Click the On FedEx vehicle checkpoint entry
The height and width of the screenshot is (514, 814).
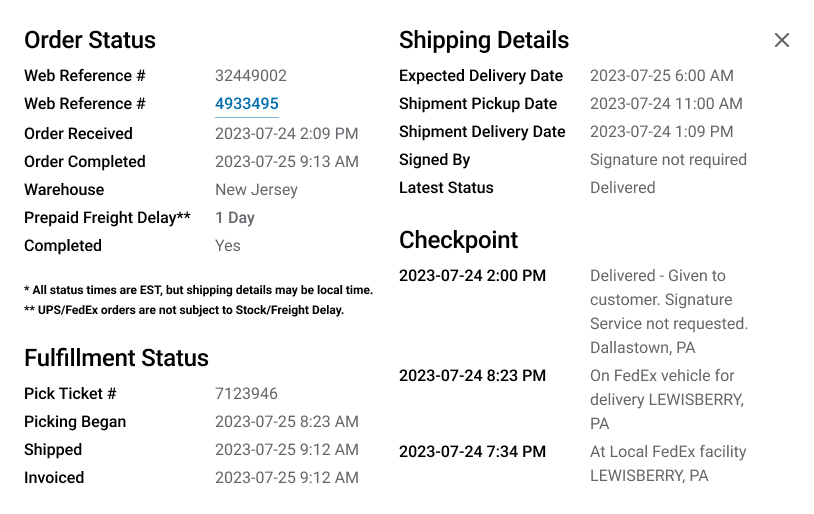[x=667, y=399]
